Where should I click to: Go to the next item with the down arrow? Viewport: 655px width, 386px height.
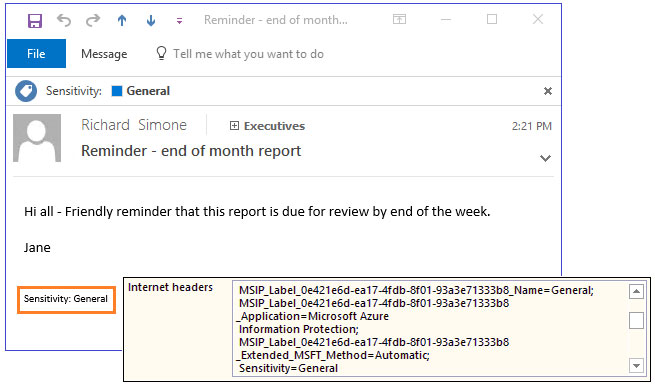pos(151,20)
